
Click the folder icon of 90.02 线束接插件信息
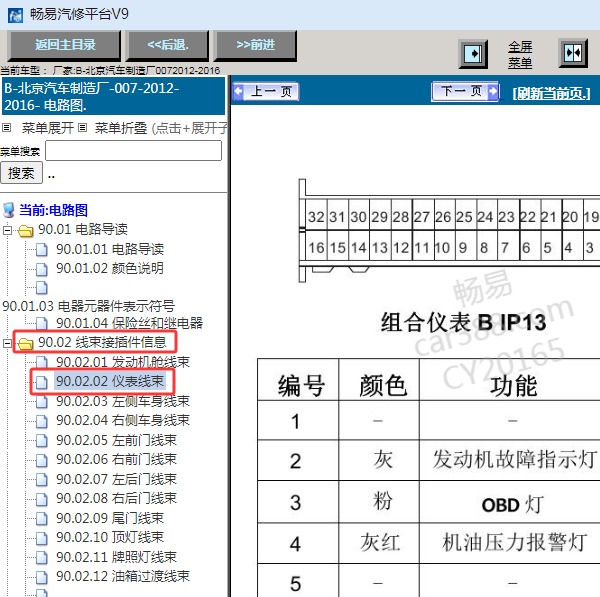pyautogui.click(x=26, y=344)
